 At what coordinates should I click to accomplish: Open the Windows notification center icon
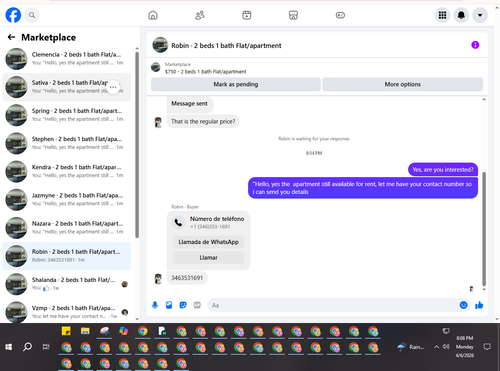[487, 347]
